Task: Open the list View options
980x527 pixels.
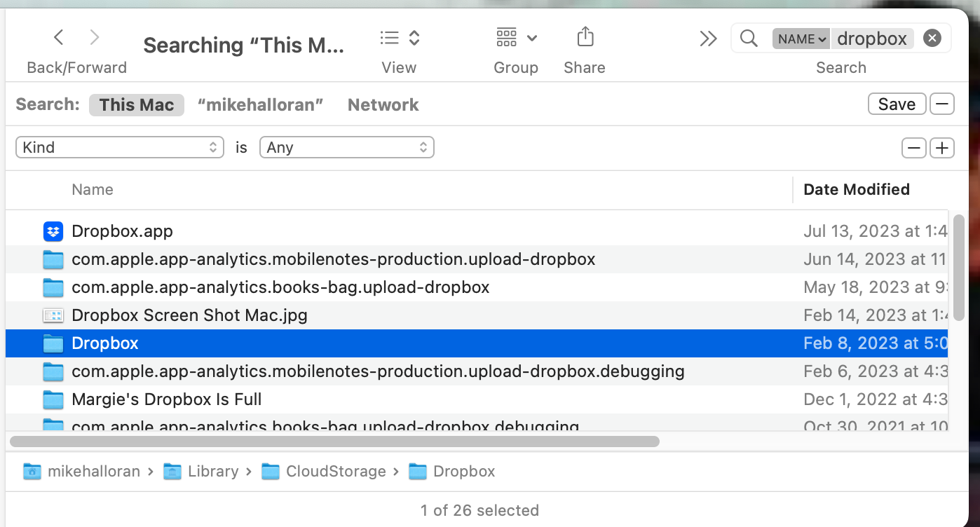Action: 400,38
